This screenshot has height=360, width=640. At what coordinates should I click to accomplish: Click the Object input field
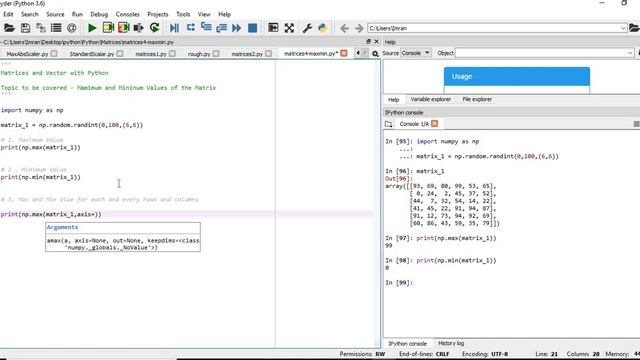pyautogui.click(x=545, y=53)
